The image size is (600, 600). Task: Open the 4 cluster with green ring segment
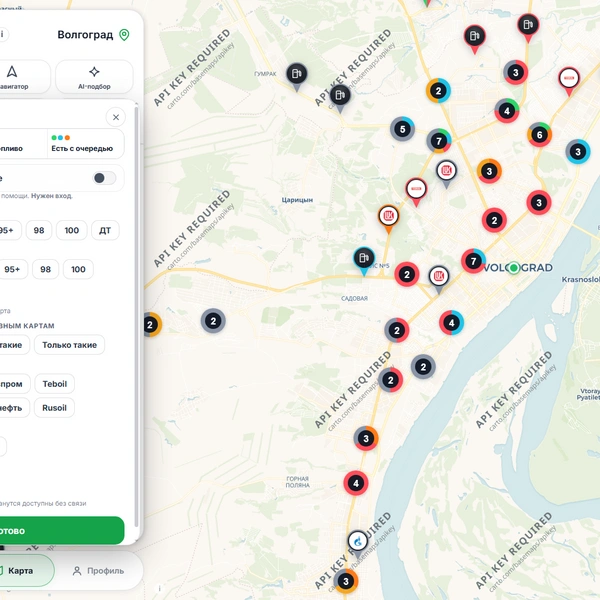(x=507, y=111)
